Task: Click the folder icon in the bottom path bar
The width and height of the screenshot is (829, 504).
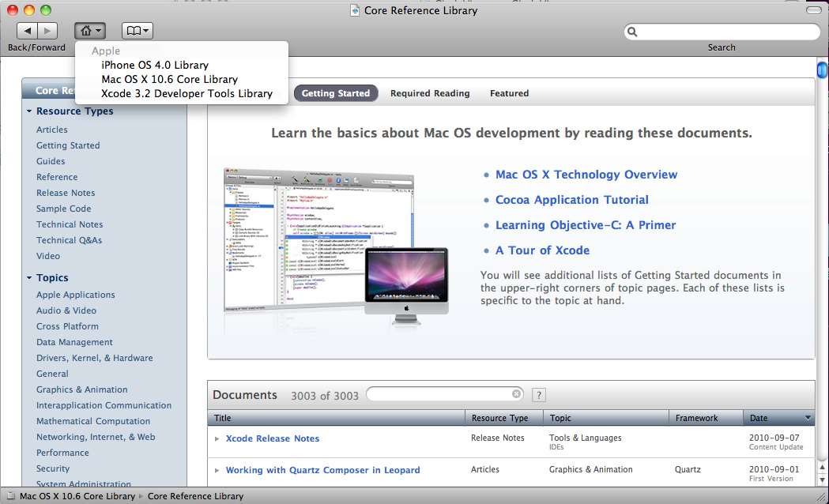Action: click(9, 496)
